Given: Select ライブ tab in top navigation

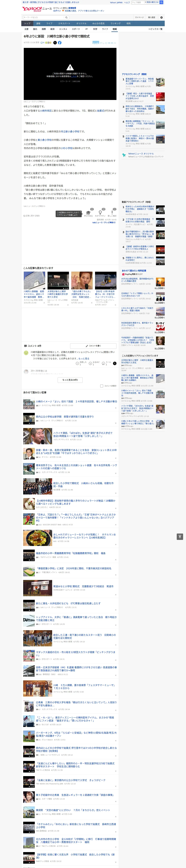Looking at the screenshot, I should tap(49, 24).
